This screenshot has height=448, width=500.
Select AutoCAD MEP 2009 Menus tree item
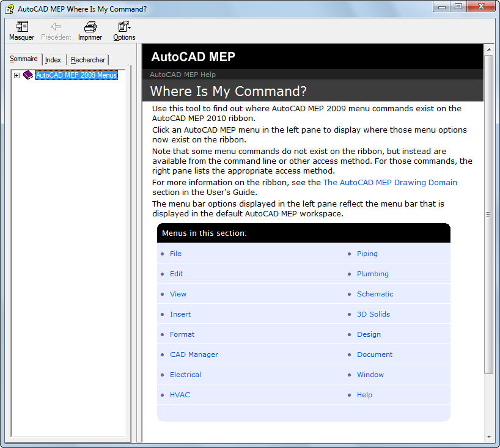click(76, 75)
